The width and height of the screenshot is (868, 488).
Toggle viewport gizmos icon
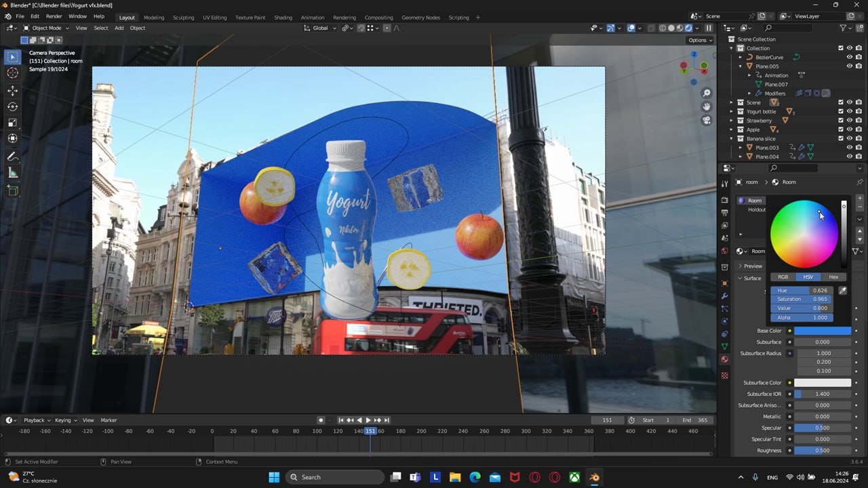pos(610,28)
